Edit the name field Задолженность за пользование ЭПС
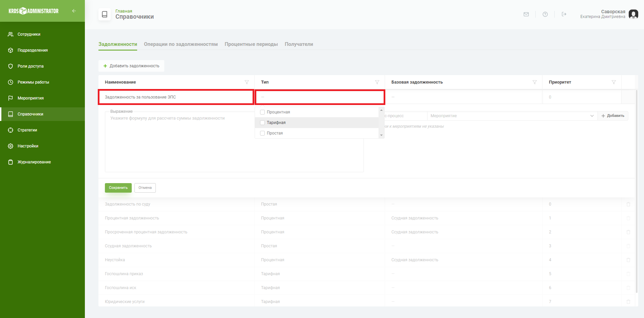This screenshot has width=644, height=318. (176, 97)
